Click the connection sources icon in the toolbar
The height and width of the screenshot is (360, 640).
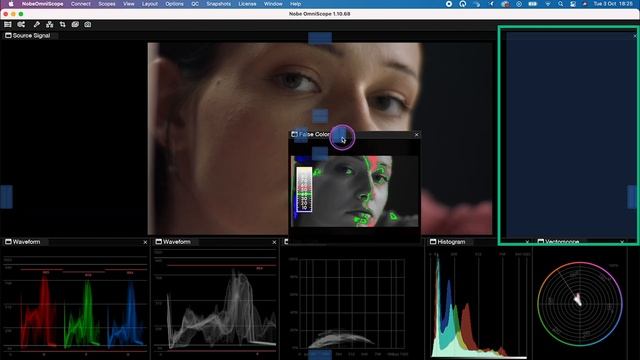(21, 24)
